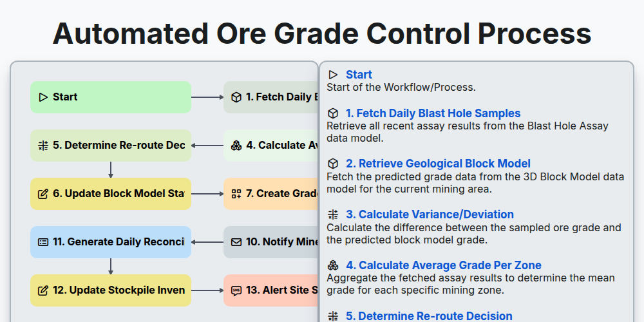Image resolution: width=644 pixels, height=322 pixels.
Task: Select the 6. Update Block Model node
Action: tap(111, 194)
